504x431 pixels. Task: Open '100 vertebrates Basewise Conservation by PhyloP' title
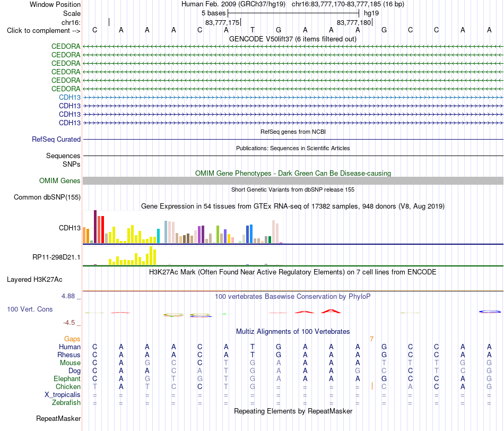pos(293,297)
